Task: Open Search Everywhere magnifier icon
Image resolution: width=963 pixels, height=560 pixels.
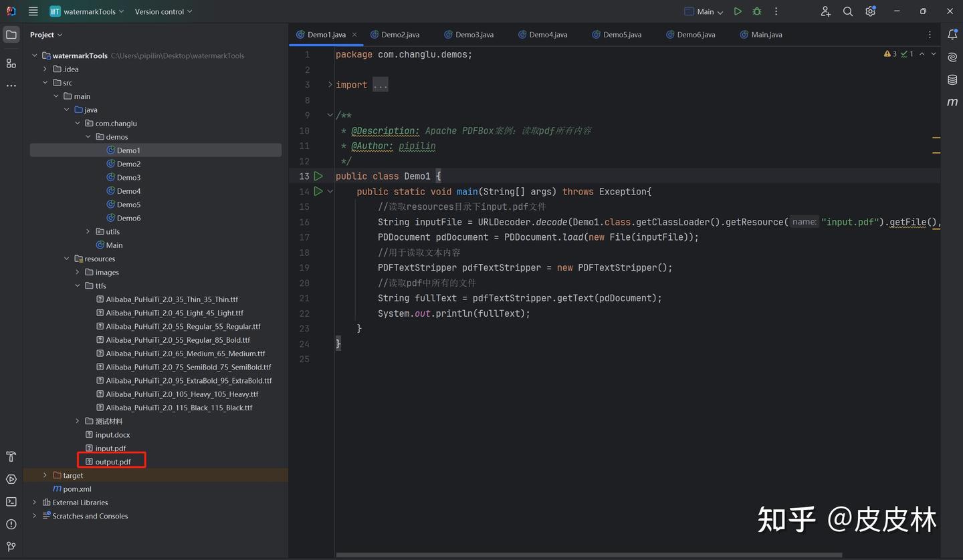Action: [x=848, y=11]
